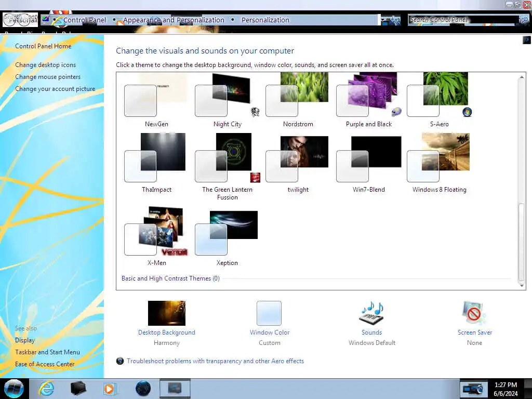
Task: Open Troubleshoot transparency and Aero effects link
Action: 216,361
